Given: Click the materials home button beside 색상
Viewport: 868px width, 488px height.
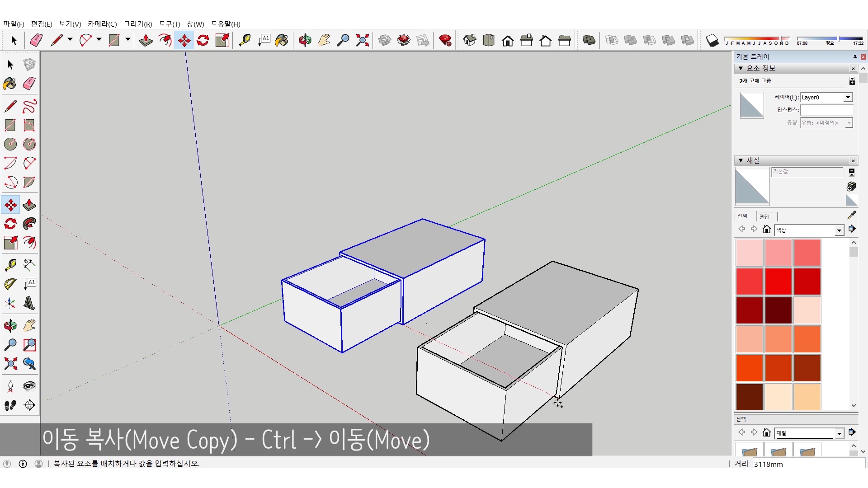Looking at the screenshot, I should (x=766, y=230).
